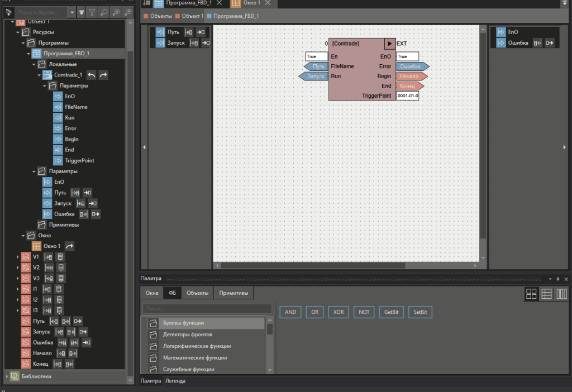The width and height of the screenshot is (572, 392).
Task: Click the jump arrow icon next to Окно 1
Action: (69, 246)
